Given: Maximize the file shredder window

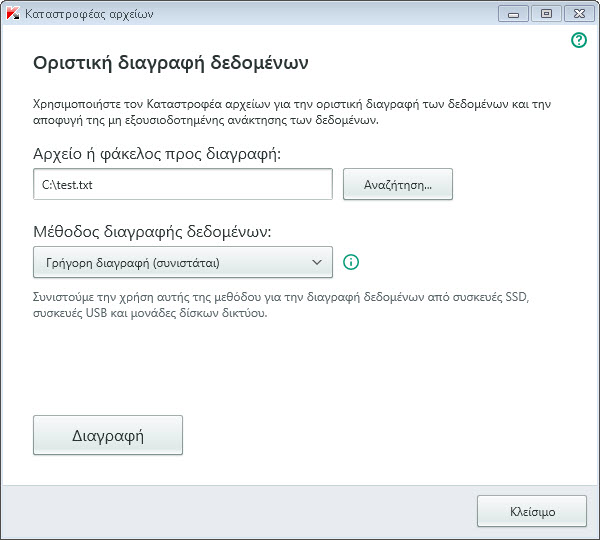Looking at the screenshot, I should point(546,13).
